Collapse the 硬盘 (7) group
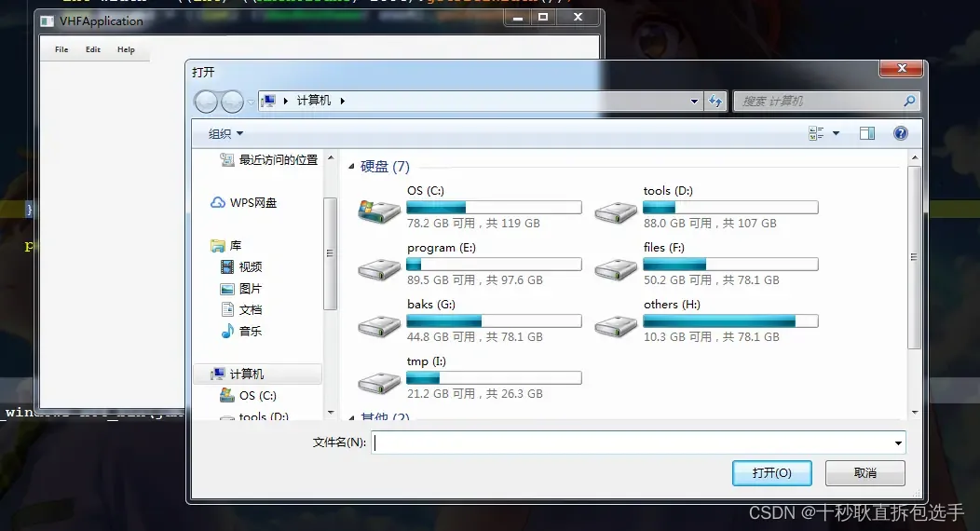980x531 pixels. (x=351, y=166)
